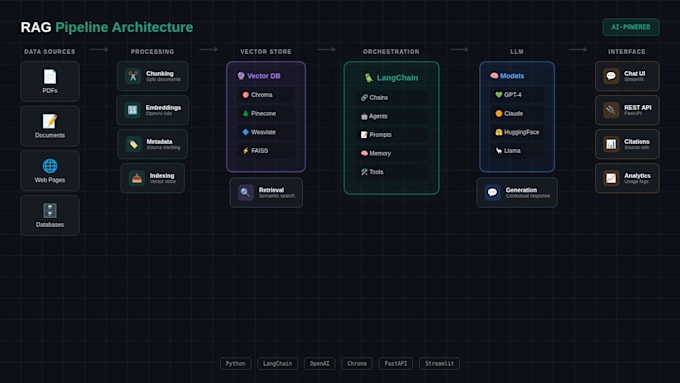This screenshot has height=383, width=680.
Task: Click the Claude orange circle icon
Action: coord(499,114)
